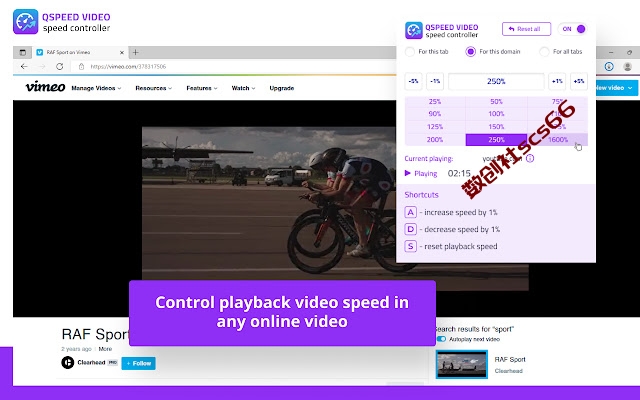Image resolution: width=640 pixels, height=400 pixels.
Task: Select the 'For this domain' radio option
Action: tap(471, 52)
